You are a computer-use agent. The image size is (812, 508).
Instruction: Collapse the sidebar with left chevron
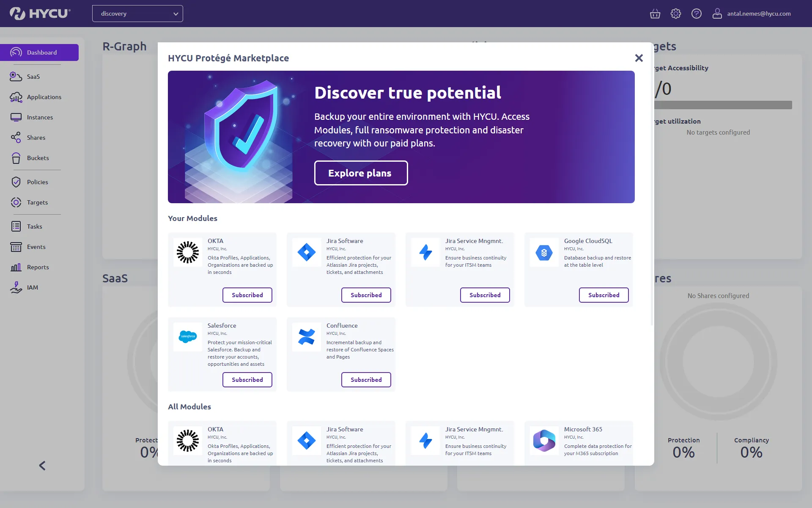point(42,466)
